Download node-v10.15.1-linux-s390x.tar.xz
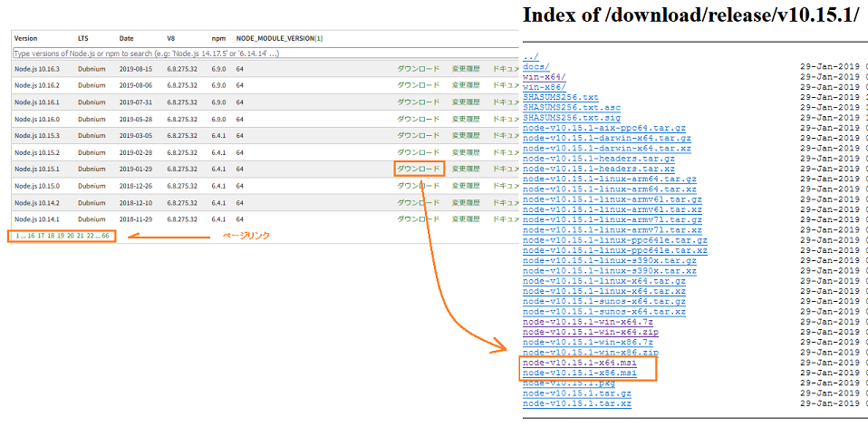This screenshot has width=868, height=427. pyautogui.click(x=610, y=271)
